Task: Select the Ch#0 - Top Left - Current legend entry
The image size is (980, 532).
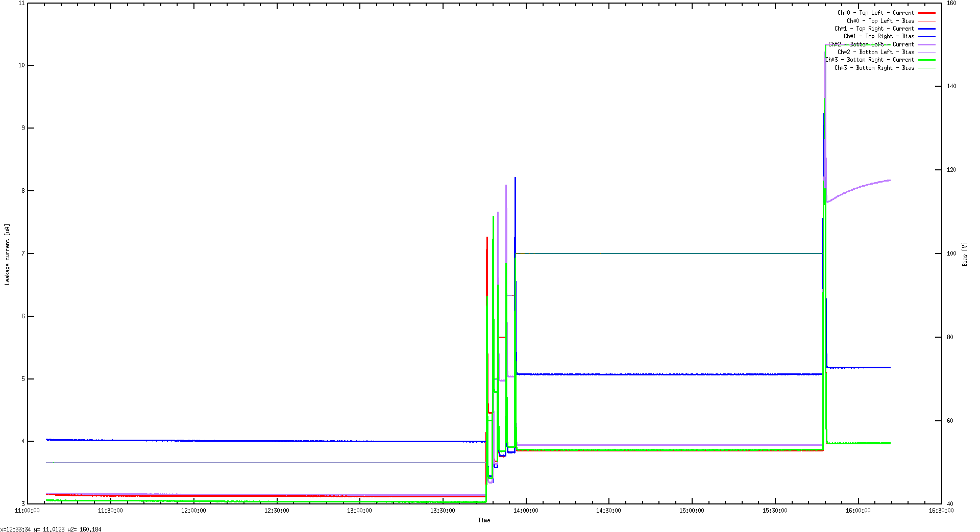Action: click(x=876, y=12)
